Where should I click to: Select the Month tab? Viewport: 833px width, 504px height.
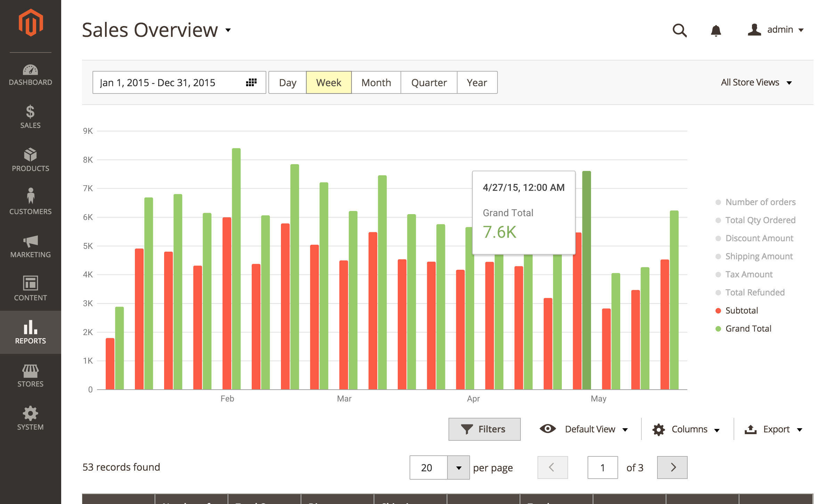tap(375, 82)
